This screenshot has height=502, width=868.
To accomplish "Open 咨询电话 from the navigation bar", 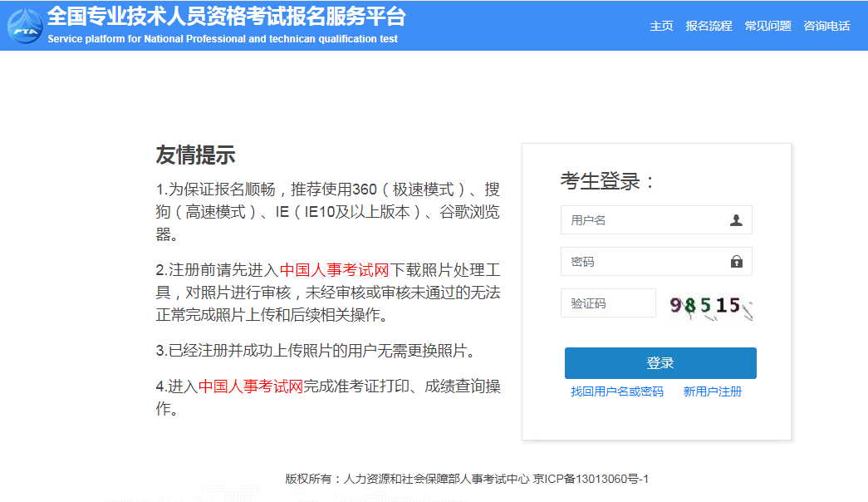I will (826, 26).
